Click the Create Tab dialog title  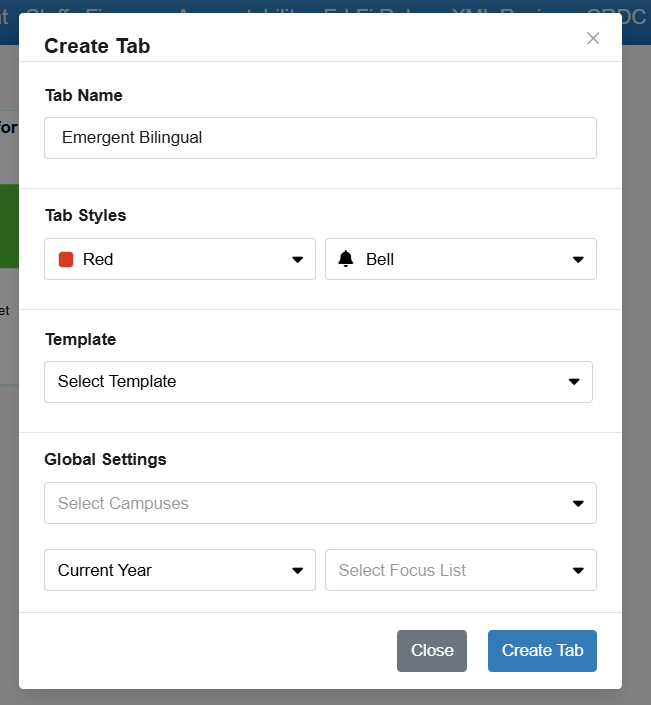(97, 46)
